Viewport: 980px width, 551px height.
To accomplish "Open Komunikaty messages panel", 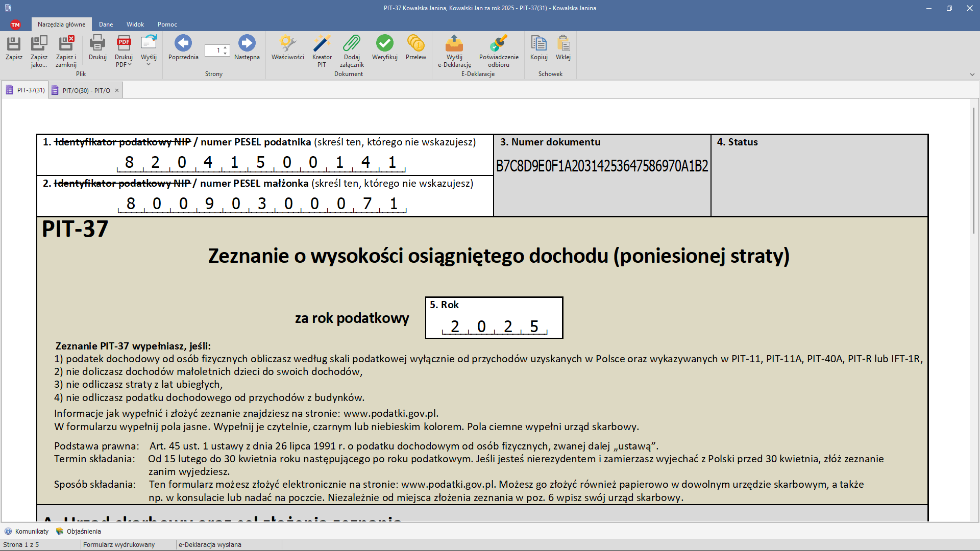I will tap(27, 531).
